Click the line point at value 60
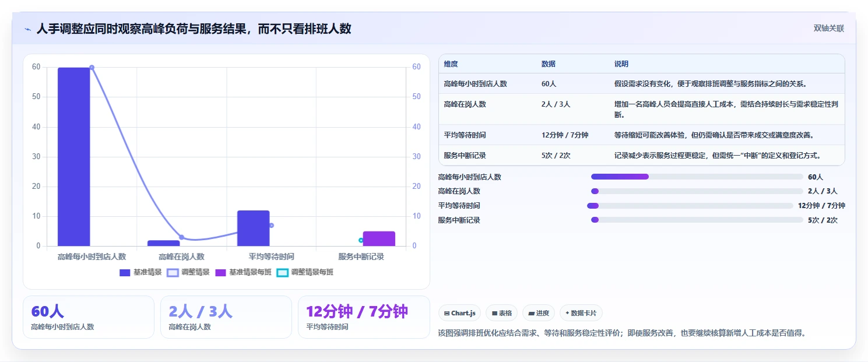 point(92,68)
